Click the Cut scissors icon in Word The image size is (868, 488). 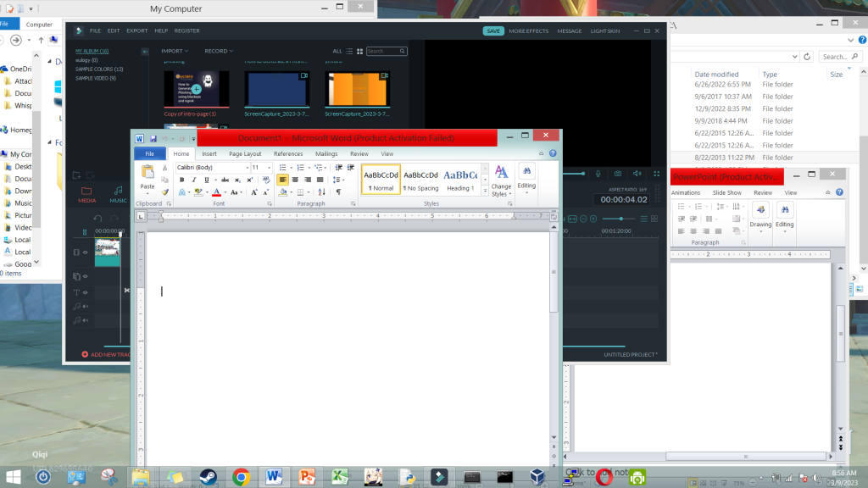pos(164,168)
